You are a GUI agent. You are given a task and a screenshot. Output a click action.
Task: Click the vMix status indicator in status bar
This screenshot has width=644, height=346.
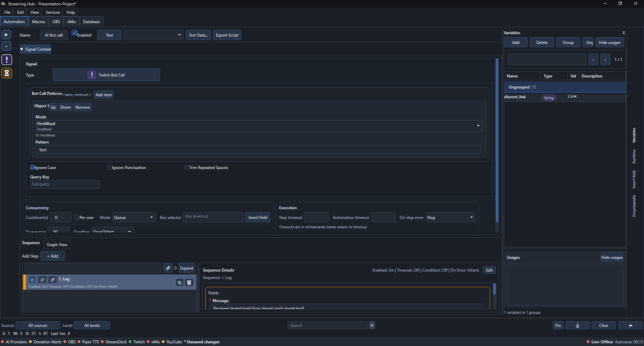[153, 342]
